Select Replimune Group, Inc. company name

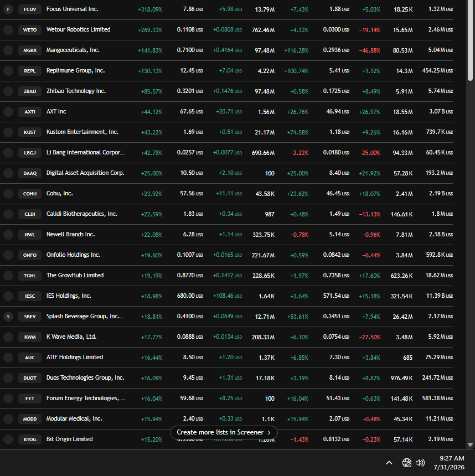tap(76, 70)
